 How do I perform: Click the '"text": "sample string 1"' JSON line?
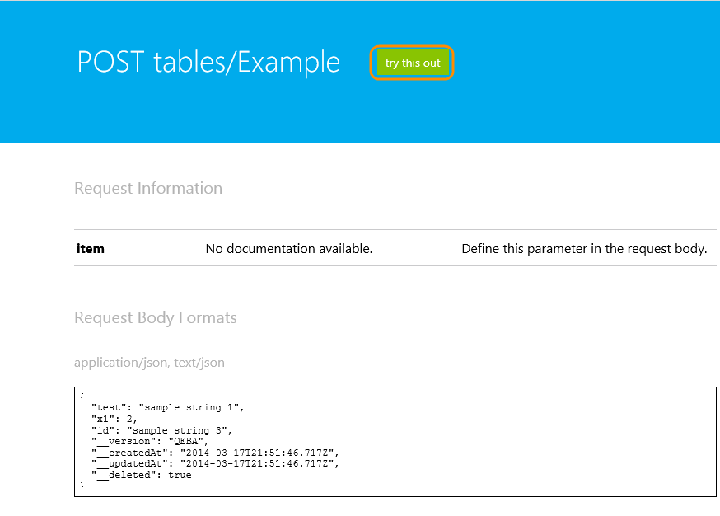click(168, 407)
